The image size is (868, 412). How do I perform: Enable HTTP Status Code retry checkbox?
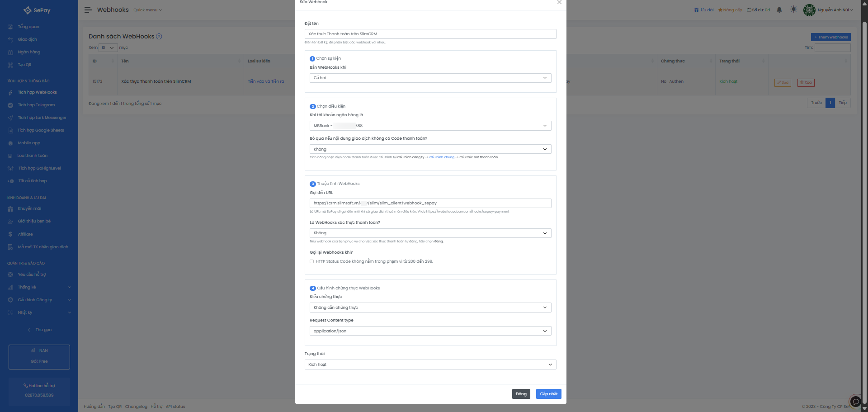click(311, 261)
